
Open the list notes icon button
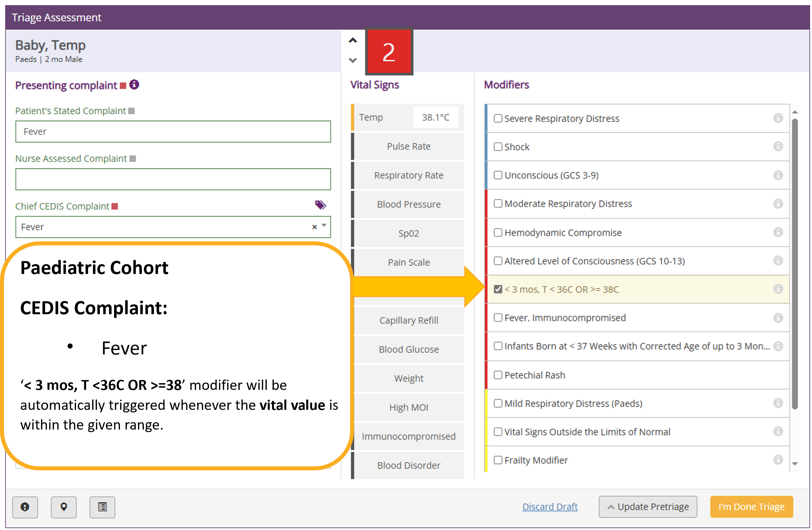pyautogui.click(x=102, y=507)
